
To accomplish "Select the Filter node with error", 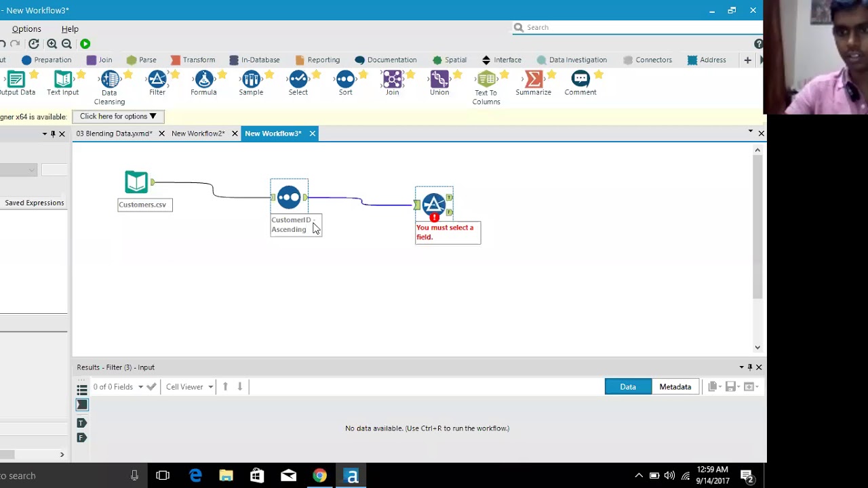I will pos(434,204).
